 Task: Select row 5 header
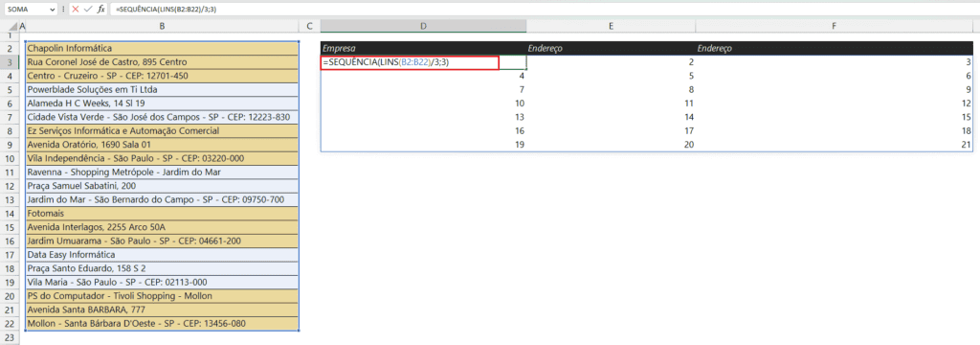(10, 89)
